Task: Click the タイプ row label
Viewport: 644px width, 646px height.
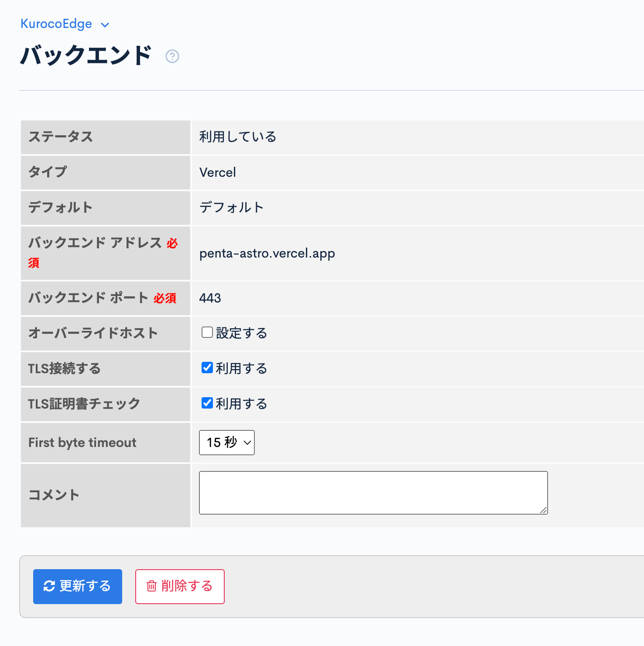Action: (48, 172)
